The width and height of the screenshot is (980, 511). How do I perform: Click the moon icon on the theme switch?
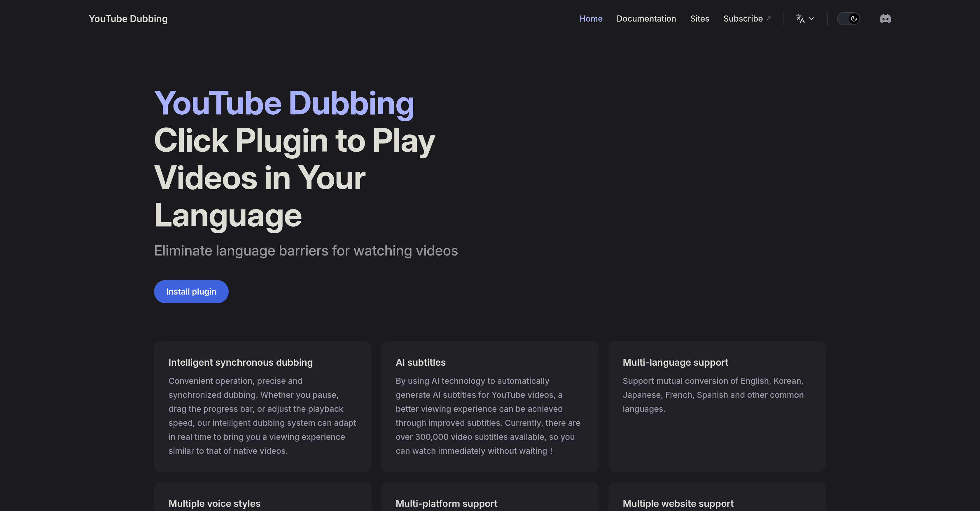pos(853,19)
